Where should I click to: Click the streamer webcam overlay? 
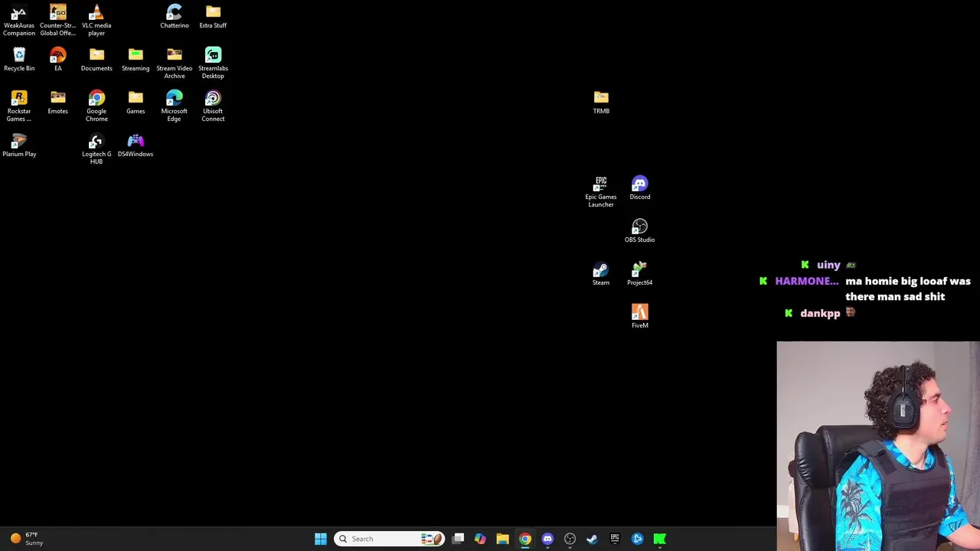point(878,446)
